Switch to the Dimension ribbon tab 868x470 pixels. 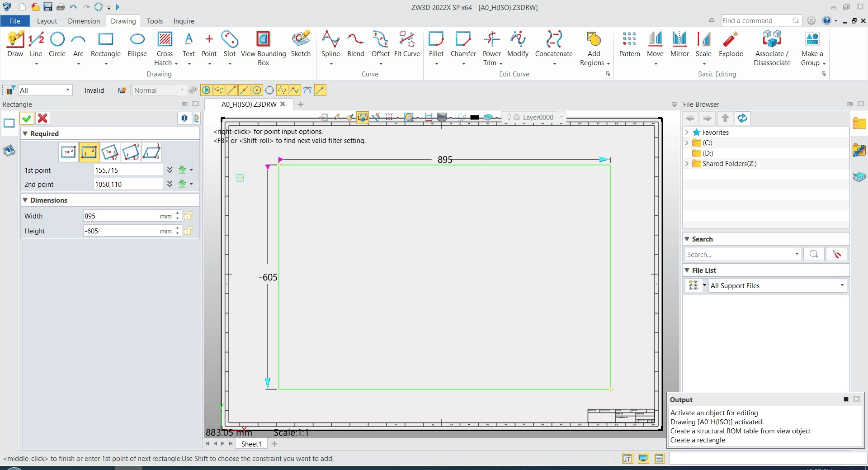(x=84, y=21)
